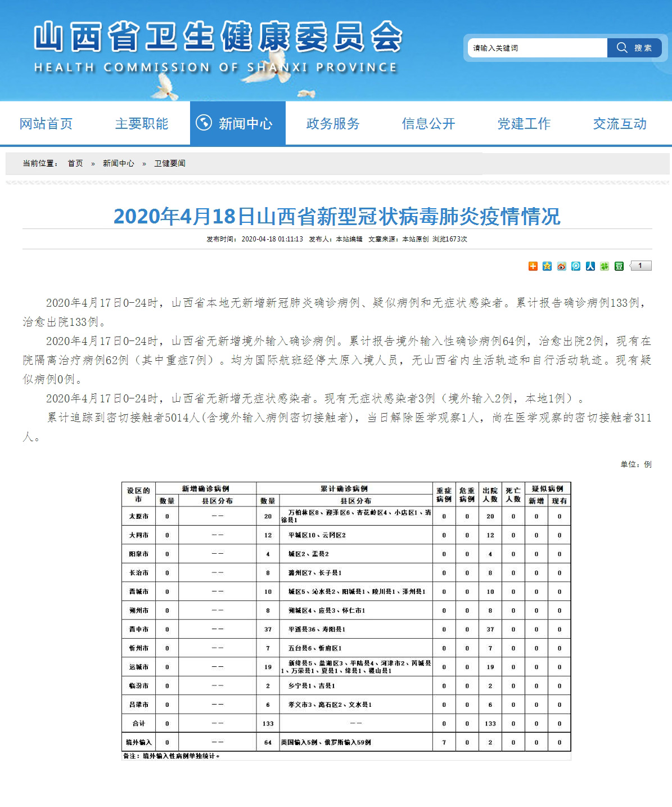Click the 晋中市 row label in table

coord(139,629)
